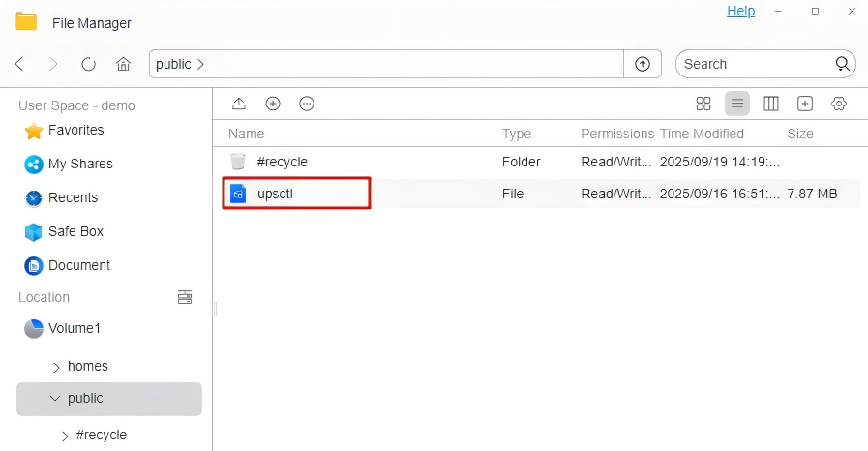The height and width of the screenshot is (451, 868).
Task: Select #recycle in the sidebar tree
Action: [101, 435]
